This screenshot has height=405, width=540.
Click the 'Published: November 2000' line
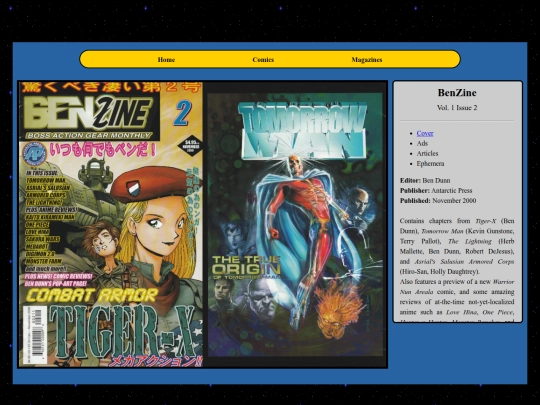[438, 200]
